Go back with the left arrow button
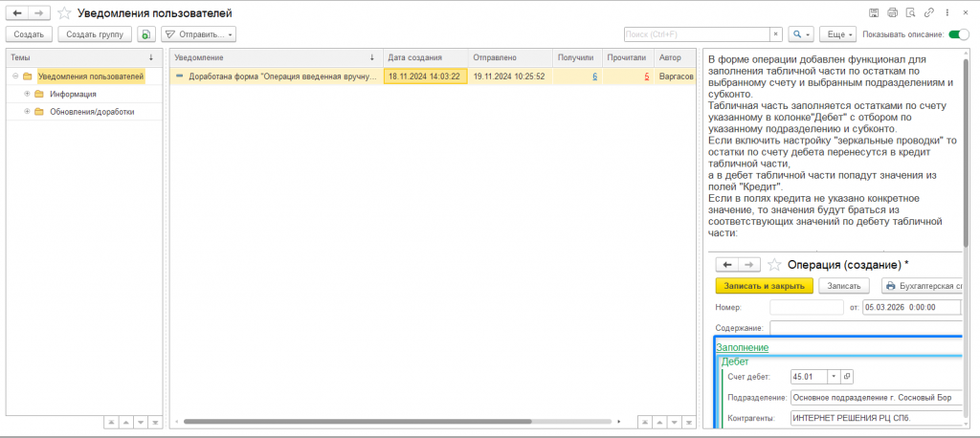The height and width of the screenshot is (438, 980). point(17,12)
